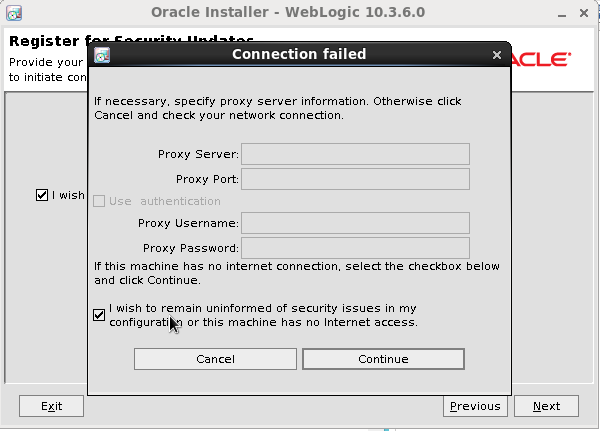This screenshot has width=600, height=431.
Task: Click the Connection failed dialog icon
Action: point(102,55)
